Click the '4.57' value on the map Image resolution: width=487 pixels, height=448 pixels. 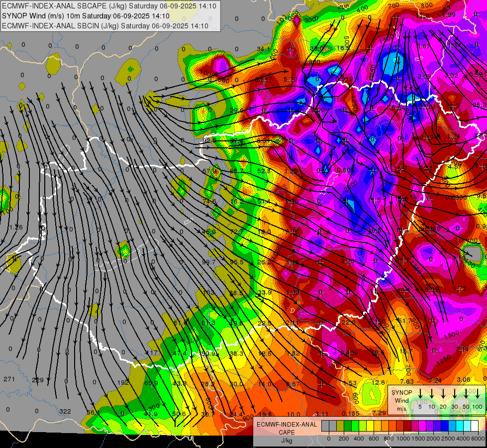[x=455, y=166]
